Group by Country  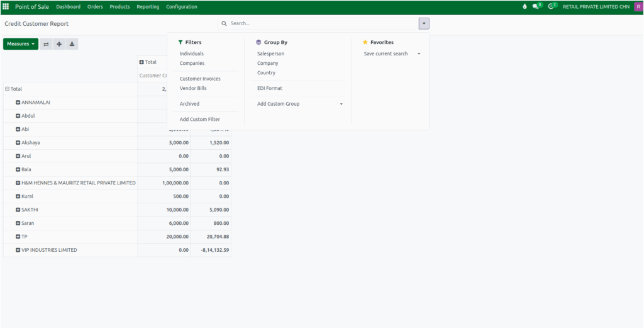(266, 73)
